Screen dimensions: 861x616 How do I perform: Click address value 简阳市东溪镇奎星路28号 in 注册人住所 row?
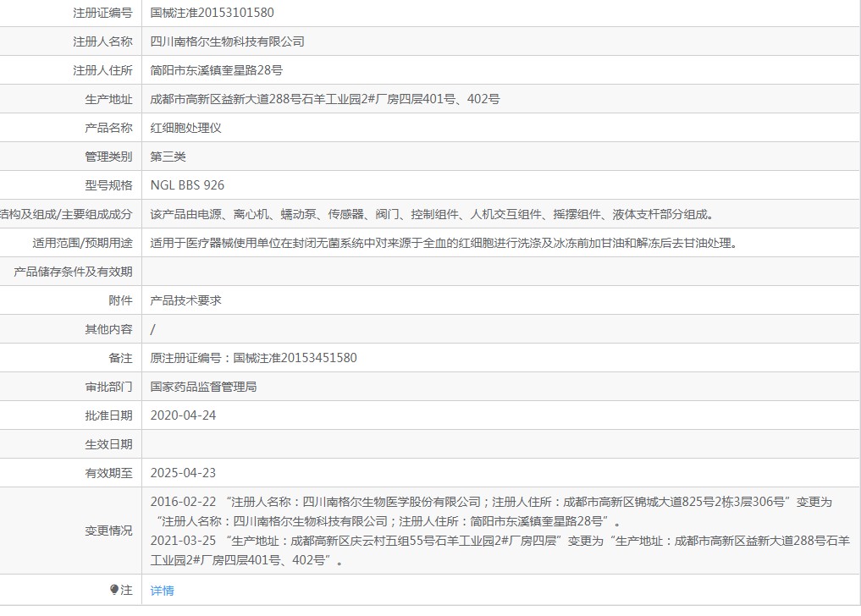(x=216, y=70)
